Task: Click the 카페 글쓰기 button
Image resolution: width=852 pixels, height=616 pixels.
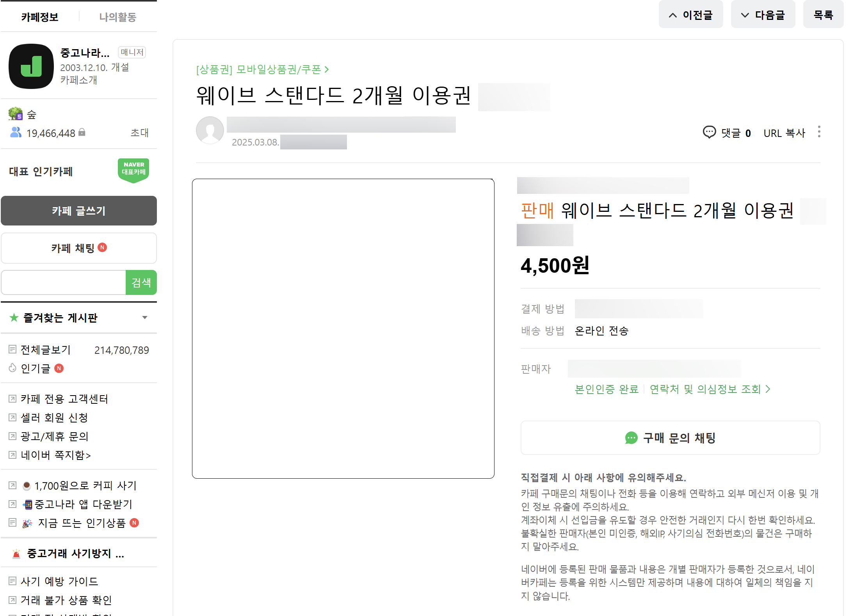Action: 78,211
